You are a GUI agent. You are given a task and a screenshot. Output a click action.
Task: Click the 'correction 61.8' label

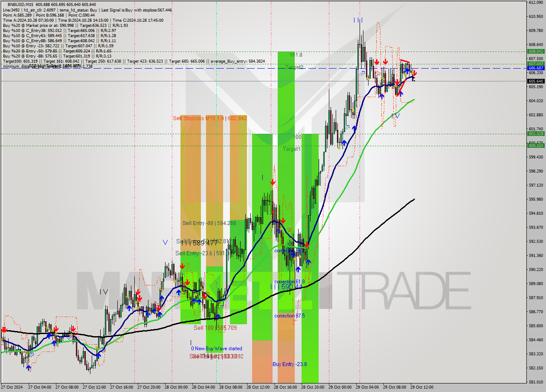290,282
